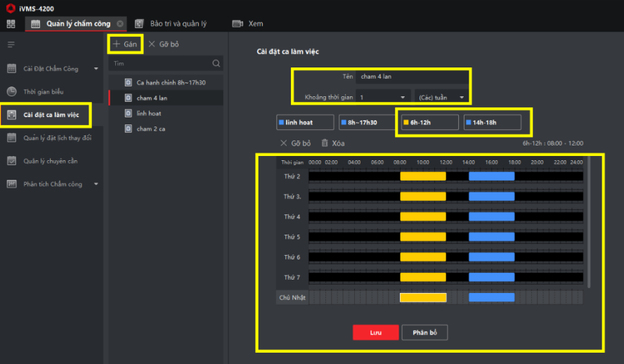This screenshot has height=364, width=624.
Task: Click the Phân bổ button
Action: tap(424, 332)
